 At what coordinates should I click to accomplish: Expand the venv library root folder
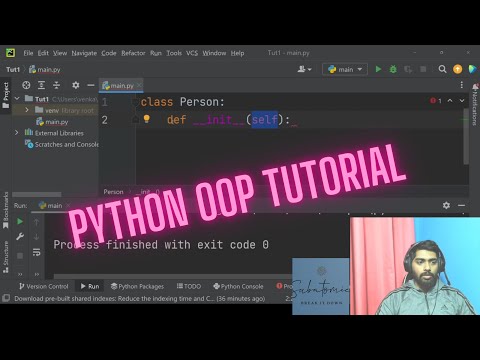[27, 110]
